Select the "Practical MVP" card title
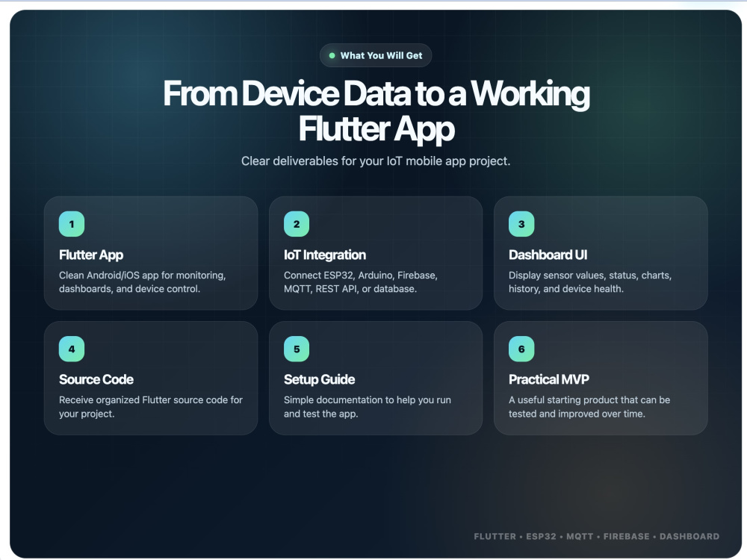Screen dimensions: 747x560 tap(549, 379)
